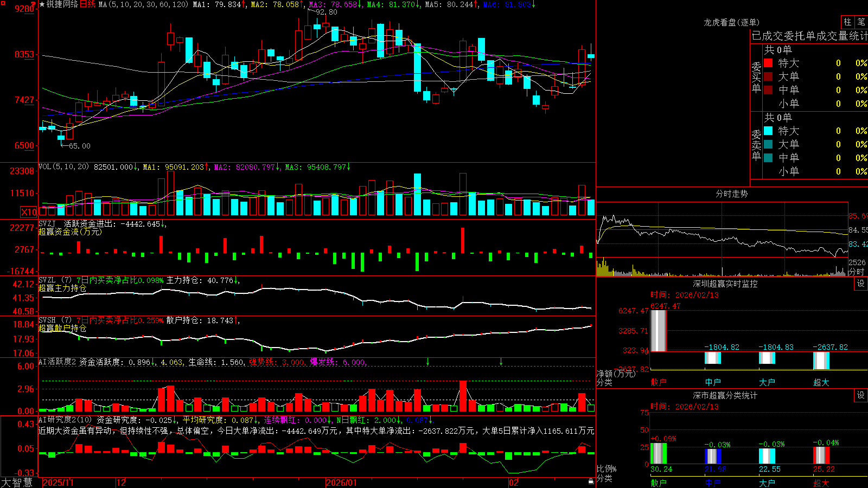
Task: Click the teal 大单 swatch under 委卖单
Action: click(768, 144)
